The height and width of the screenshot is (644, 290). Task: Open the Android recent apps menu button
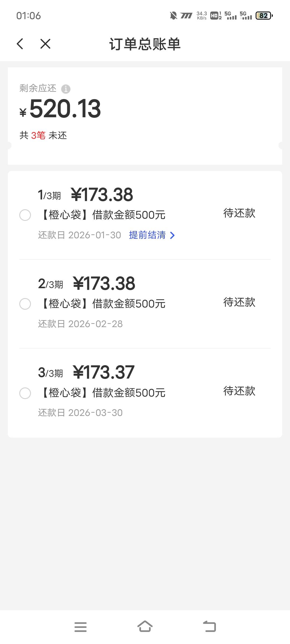[x=81, y=627]
